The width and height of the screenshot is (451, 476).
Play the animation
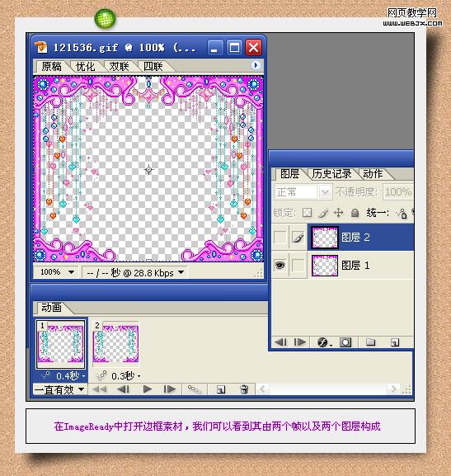148,389
